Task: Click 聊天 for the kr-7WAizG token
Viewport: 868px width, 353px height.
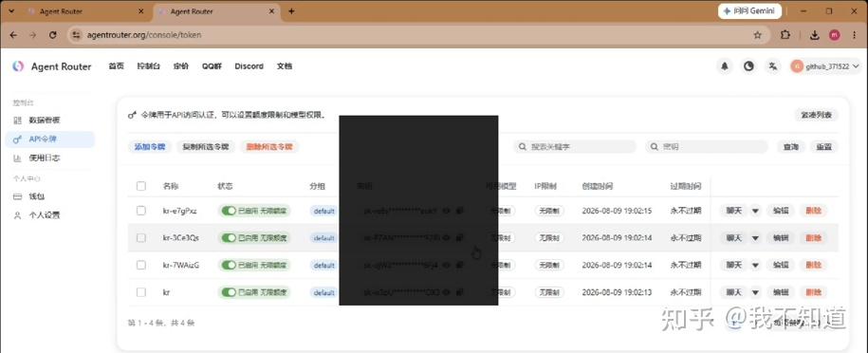Action: (x=733, y=265)
